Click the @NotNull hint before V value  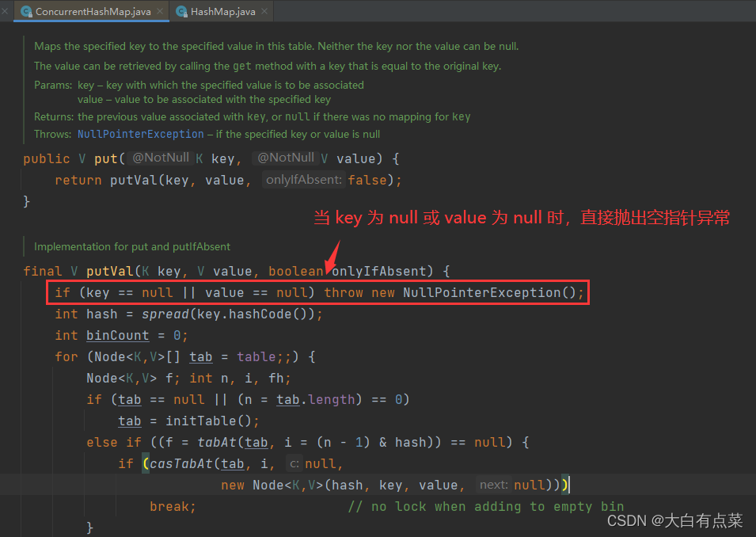click(286, 158)
